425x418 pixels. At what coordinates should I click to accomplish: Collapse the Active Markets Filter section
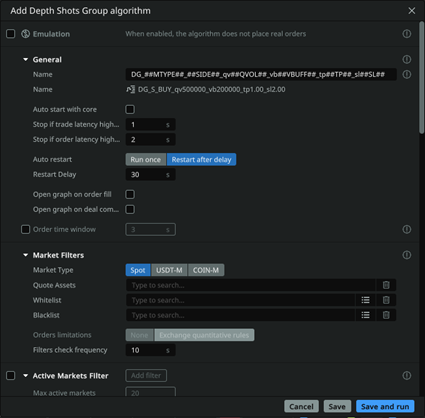[x=26, y=376]
